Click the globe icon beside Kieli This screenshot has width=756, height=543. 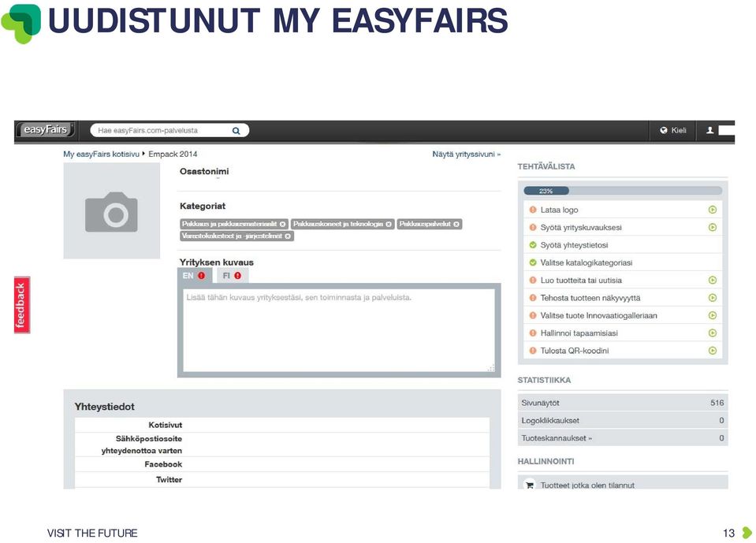[664, 130]
